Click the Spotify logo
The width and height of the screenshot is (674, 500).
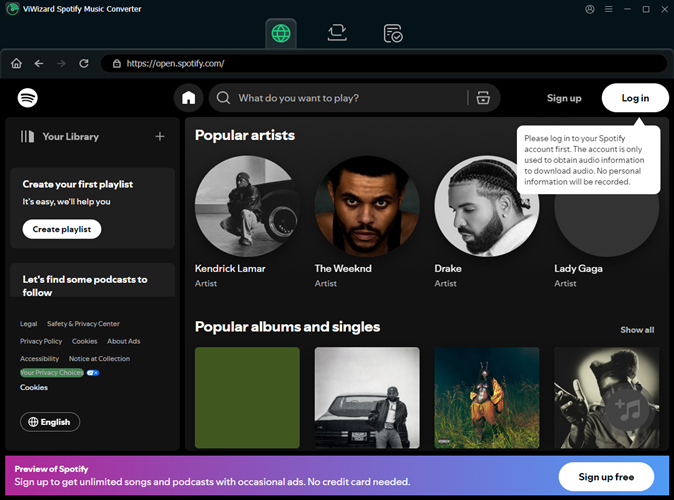(28, 98)
